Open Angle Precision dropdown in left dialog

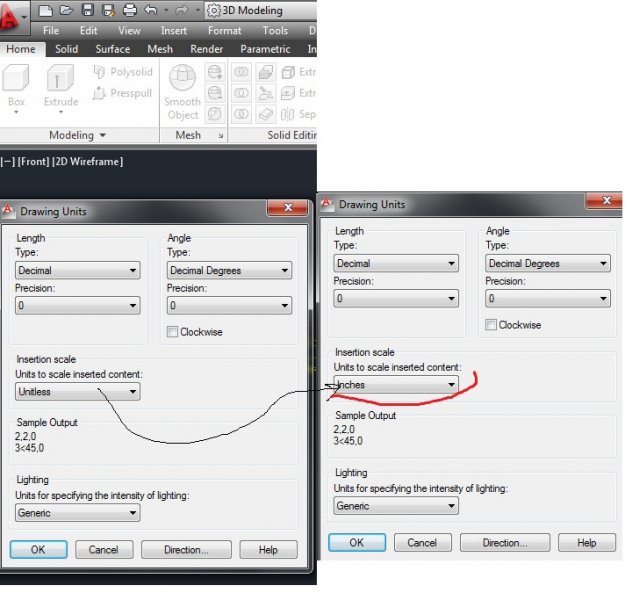(229, 305)
